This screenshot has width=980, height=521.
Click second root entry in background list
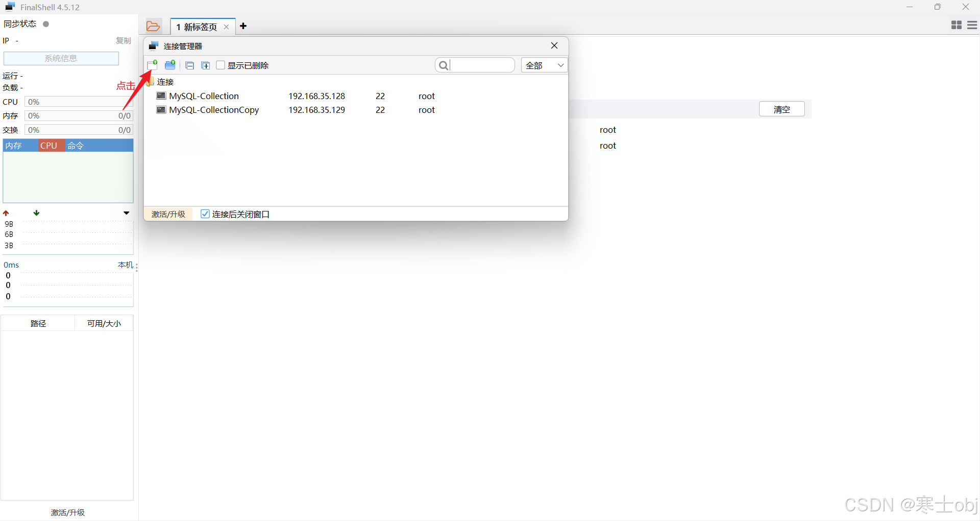(x=608, y=146)
